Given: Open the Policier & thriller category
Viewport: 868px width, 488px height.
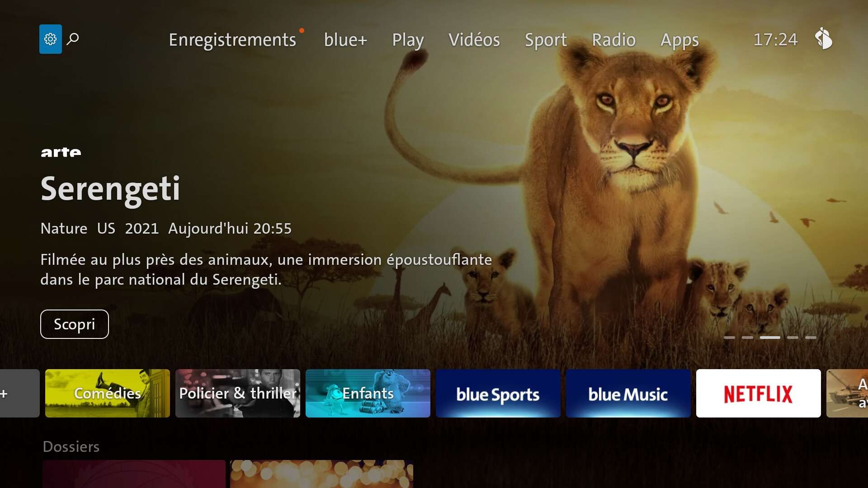Looking at the screenshot, I should (x=238, y=393).
